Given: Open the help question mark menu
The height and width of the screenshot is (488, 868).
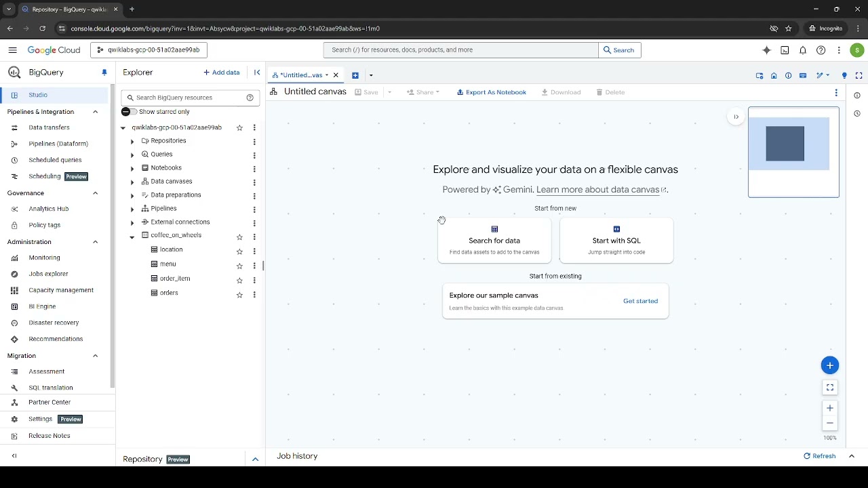Looking at the screenshot, I should (821, 50).
